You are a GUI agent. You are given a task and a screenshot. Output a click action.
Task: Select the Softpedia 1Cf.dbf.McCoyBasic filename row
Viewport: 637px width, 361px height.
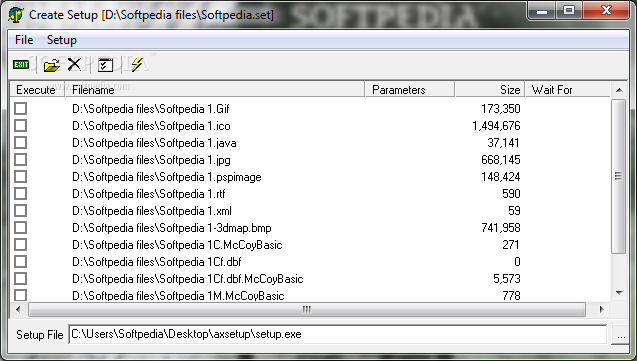(188, 279)
